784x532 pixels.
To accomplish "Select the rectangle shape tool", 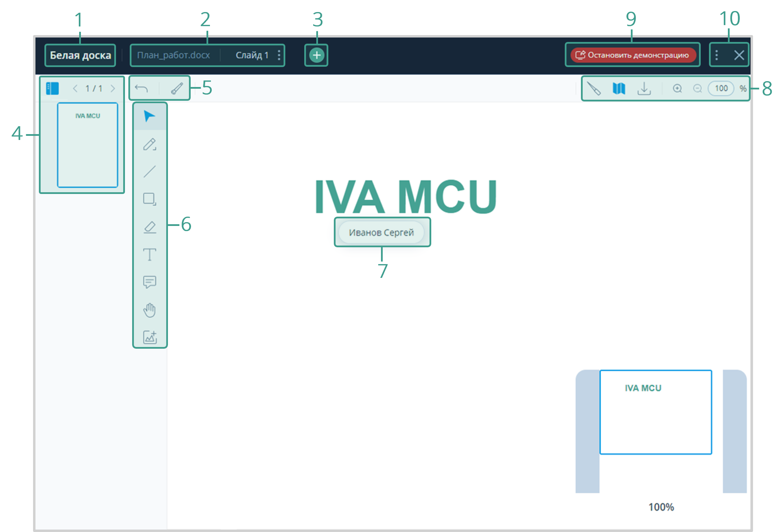I will 149,199.
